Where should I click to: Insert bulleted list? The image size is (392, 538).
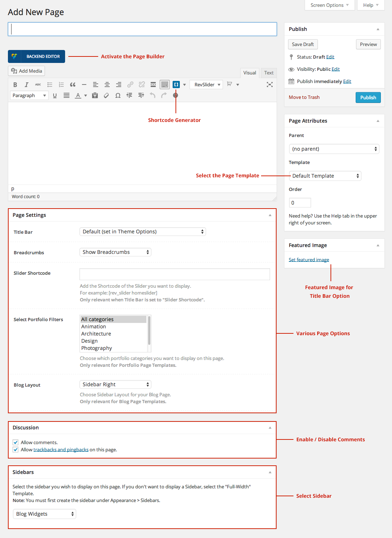50,85
